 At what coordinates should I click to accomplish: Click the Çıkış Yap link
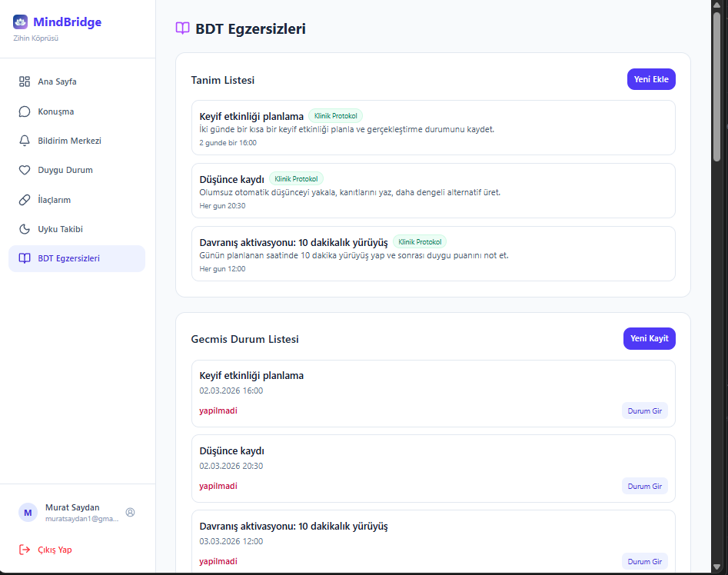(53, 549)
